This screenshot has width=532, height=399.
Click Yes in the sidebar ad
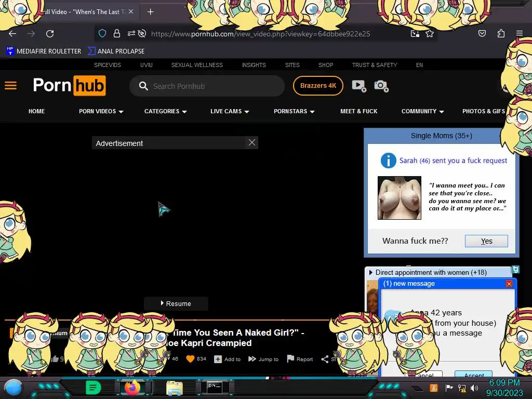[486, 241]
